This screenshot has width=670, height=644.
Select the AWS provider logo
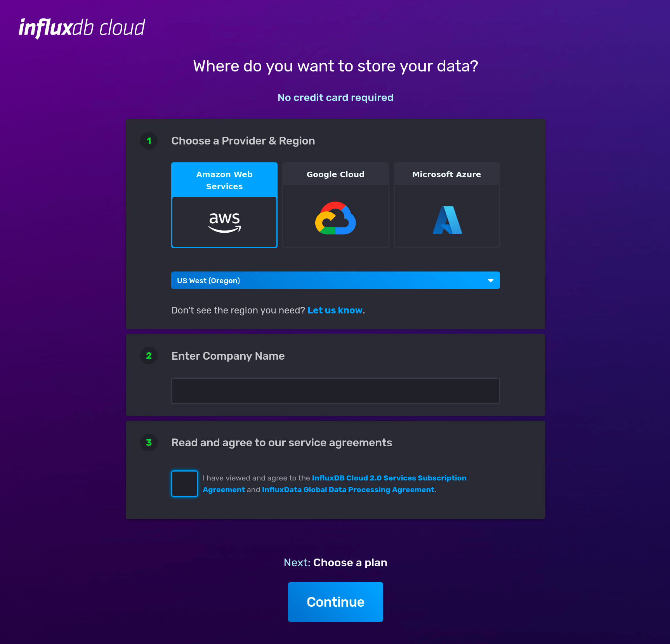pos(224,221)
